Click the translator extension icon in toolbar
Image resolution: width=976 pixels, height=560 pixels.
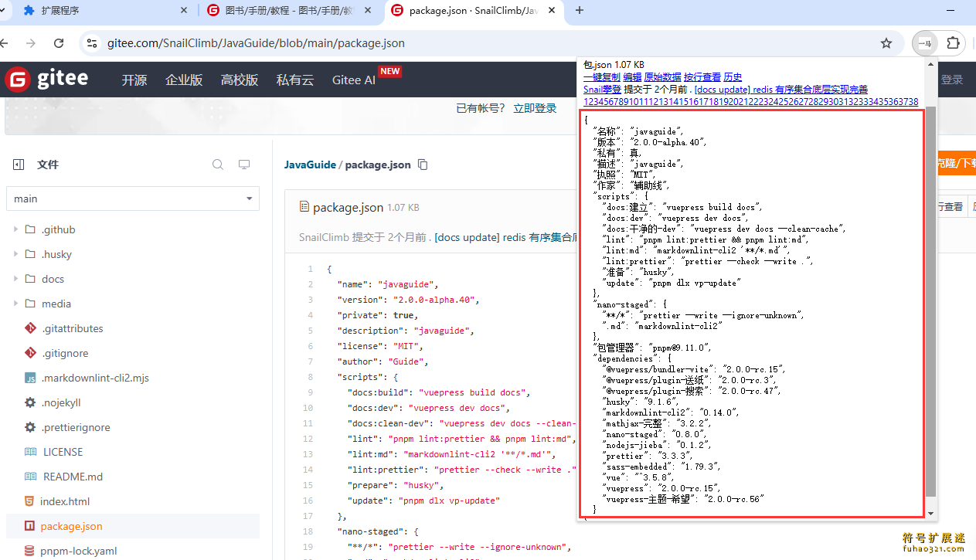click(x=924, y=43)
